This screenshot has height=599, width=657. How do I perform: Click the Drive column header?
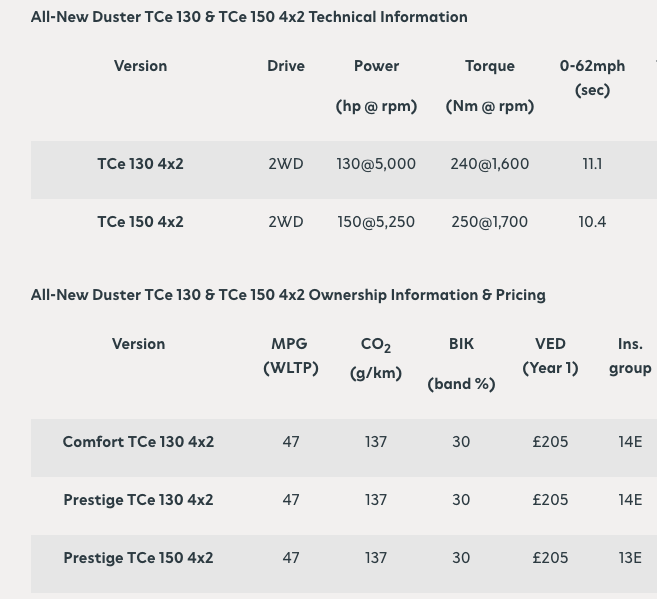tap(286, 66)
